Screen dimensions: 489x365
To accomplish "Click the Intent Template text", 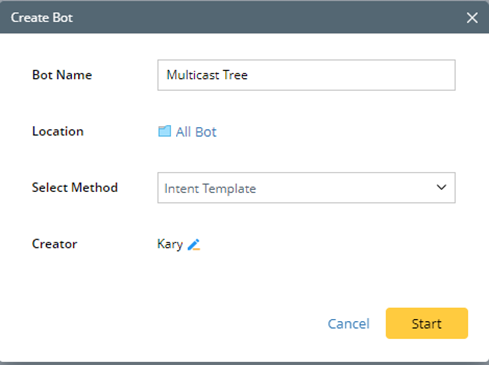I will tap(210, 189).
